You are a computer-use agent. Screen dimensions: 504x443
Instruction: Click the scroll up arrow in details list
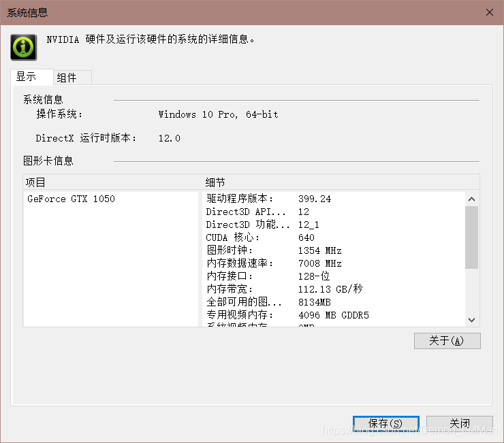471,199
